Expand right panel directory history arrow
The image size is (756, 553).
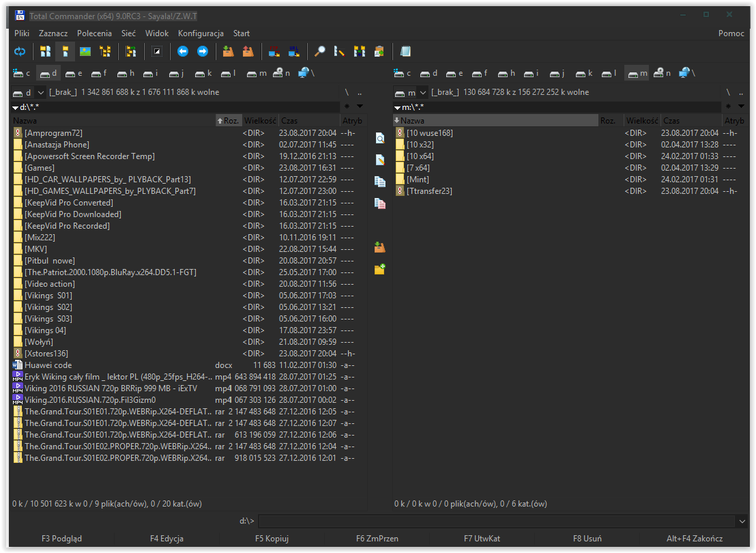[x=742, y=106]
